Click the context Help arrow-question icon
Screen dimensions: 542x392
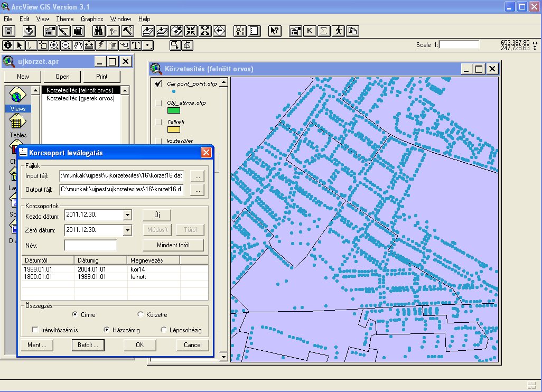(x=274, y=31)
